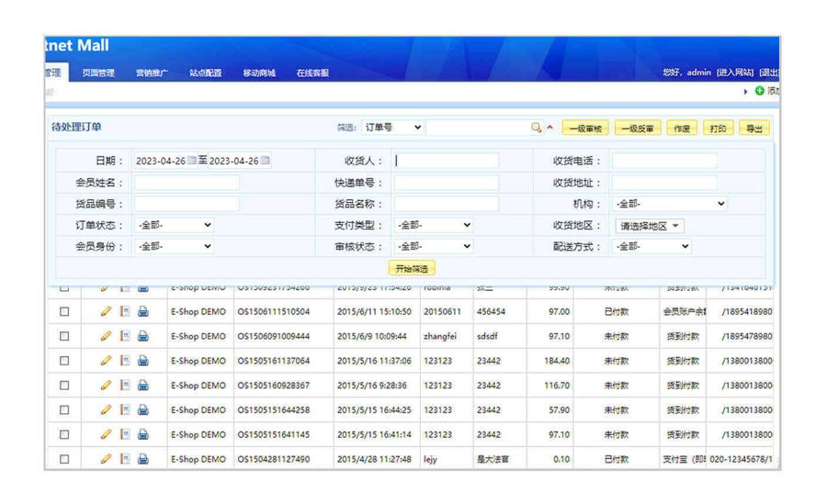Print order OS1506091009444 using printer icon

click(143, 337)
